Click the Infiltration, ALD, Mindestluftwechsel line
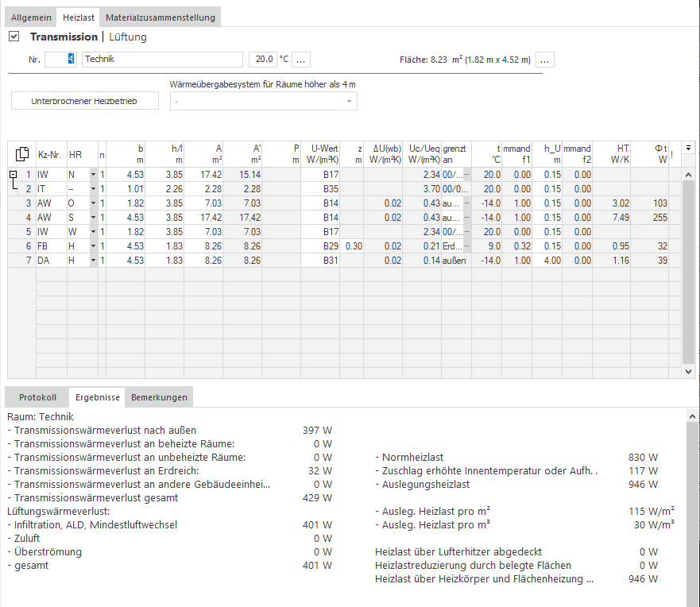700x607 pixels. 170,525
